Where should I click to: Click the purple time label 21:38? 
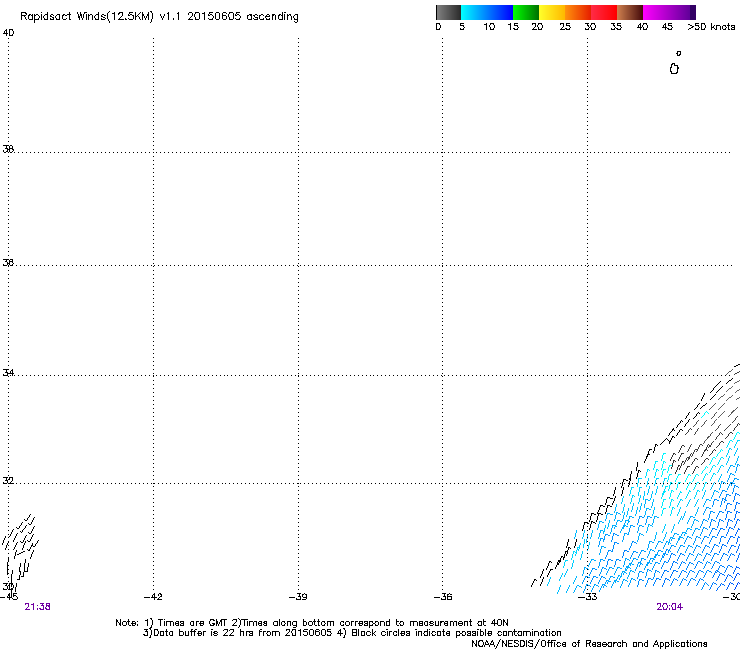point(37,607)
